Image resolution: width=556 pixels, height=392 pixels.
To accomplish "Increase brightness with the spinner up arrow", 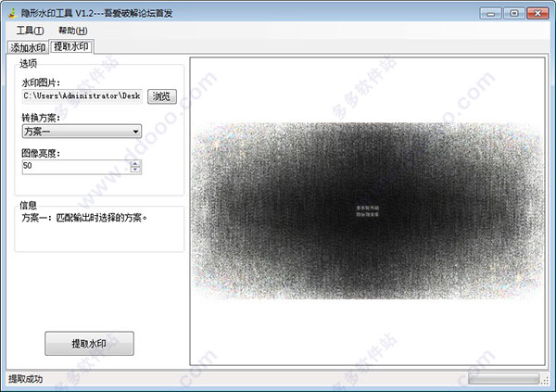I will (x=135, y=163).
